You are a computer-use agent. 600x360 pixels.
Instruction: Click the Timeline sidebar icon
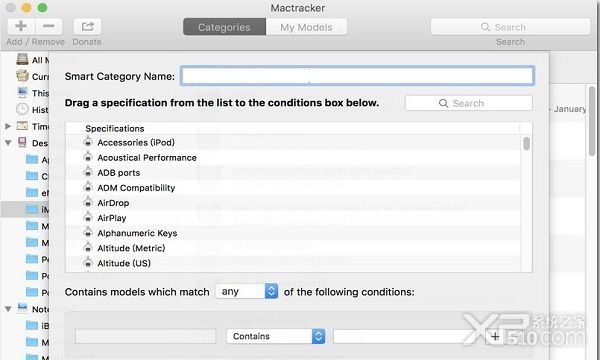(x=23, y=126)
